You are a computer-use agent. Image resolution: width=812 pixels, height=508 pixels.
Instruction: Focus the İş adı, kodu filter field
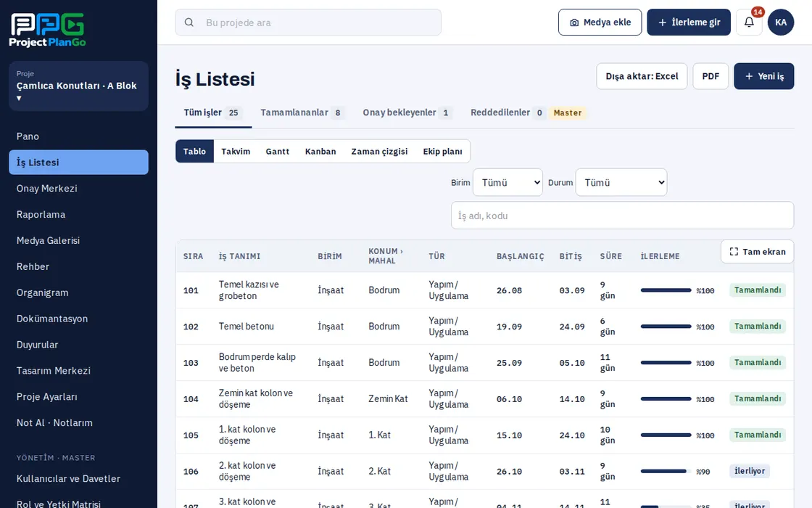click(623, 215)
